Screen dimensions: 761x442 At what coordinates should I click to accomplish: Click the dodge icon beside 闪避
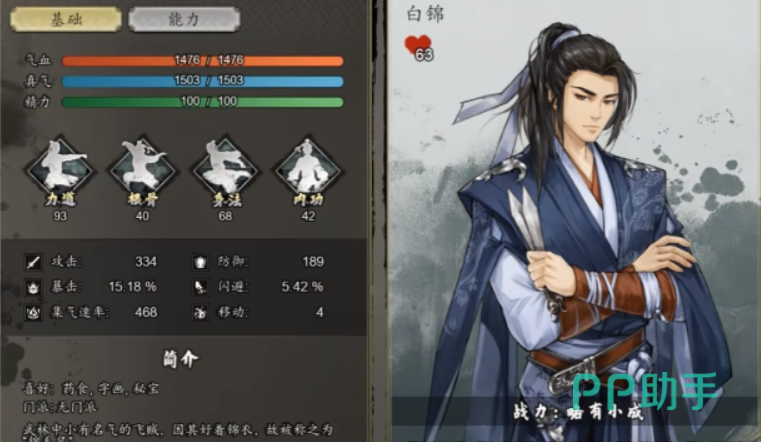(200, 288)
